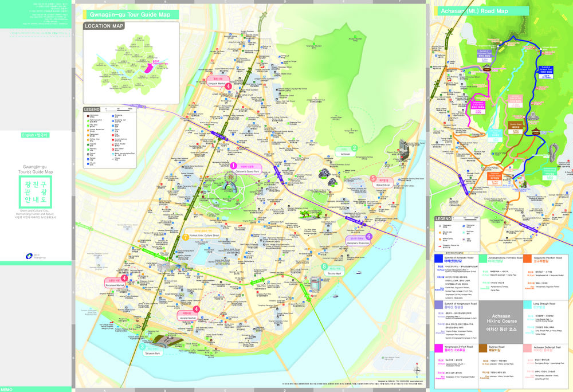Select the Walkerhill-gil number 5 marker
Screen dimensions: 573x392
pos(373,178)
